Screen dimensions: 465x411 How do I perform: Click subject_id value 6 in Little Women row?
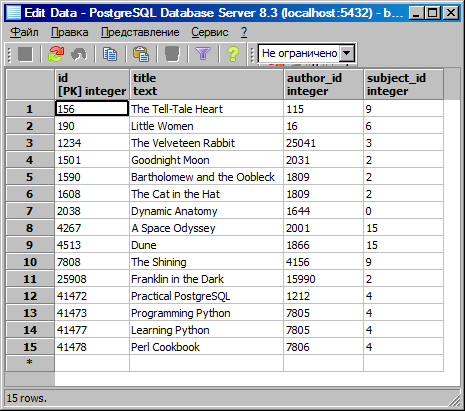coord(404,126)
